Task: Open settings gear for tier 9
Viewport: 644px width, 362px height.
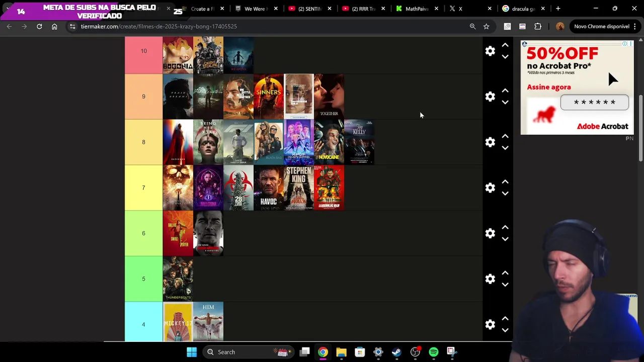Action: coord(490,97)
